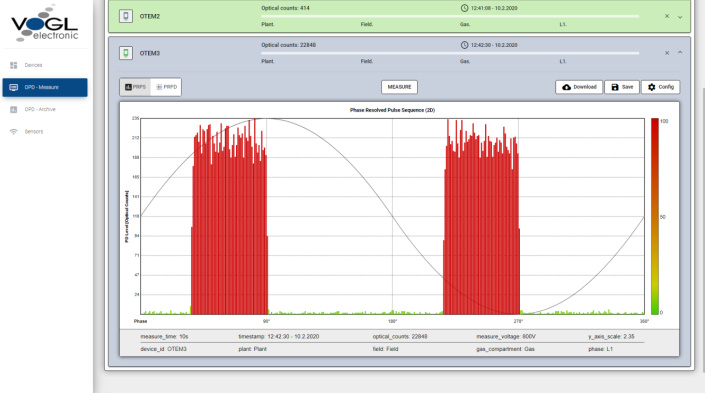Click the OTEM3 device icon

pyautogui.click(x=126, y=53)
